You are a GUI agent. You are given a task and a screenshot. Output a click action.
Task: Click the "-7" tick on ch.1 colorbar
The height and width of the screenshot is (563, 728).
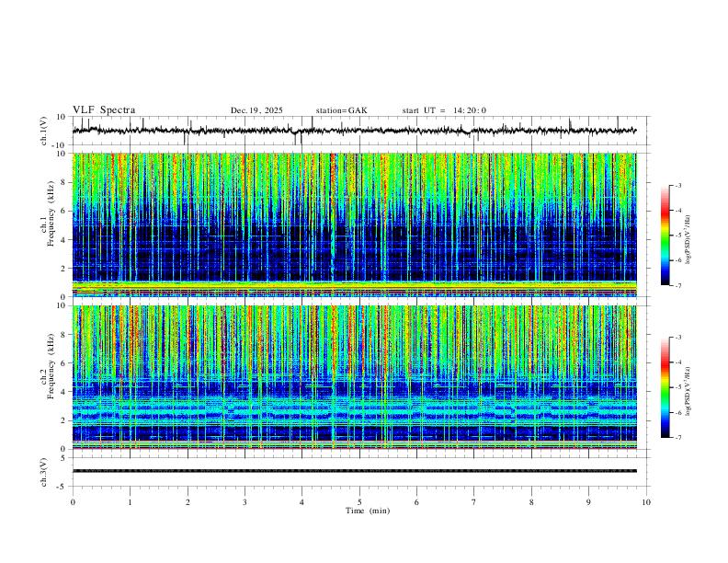click(678, 285)
